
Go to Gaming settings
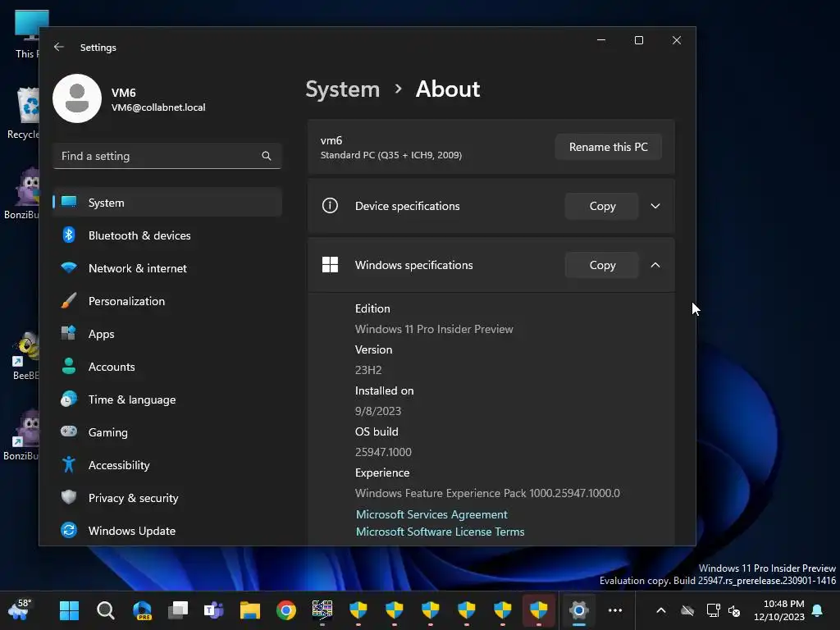pyautogui.click(x=167, y=432)
